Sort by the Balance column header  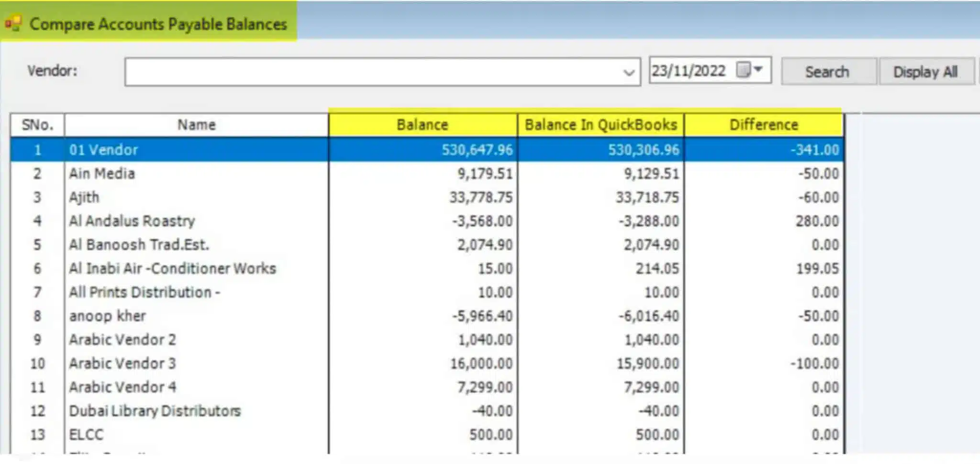[422, 125]
